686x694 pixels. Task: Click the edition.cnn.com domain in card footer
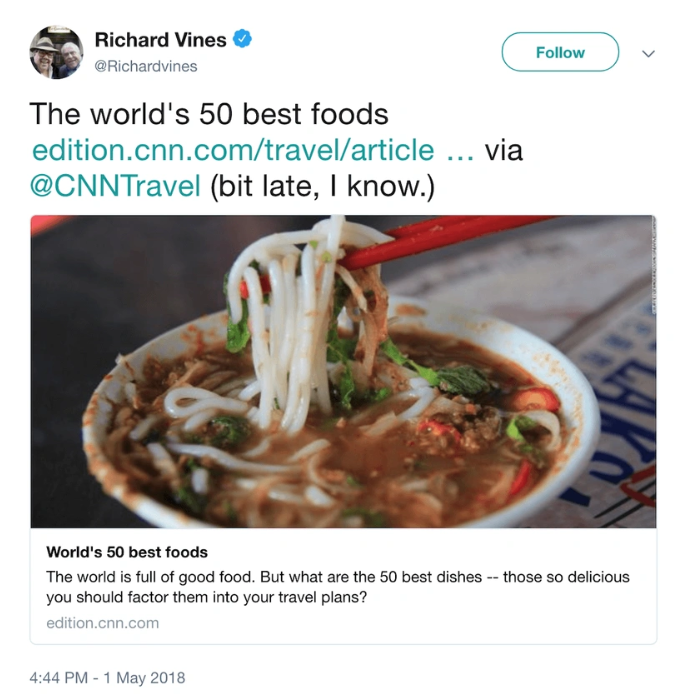[103, 623]
